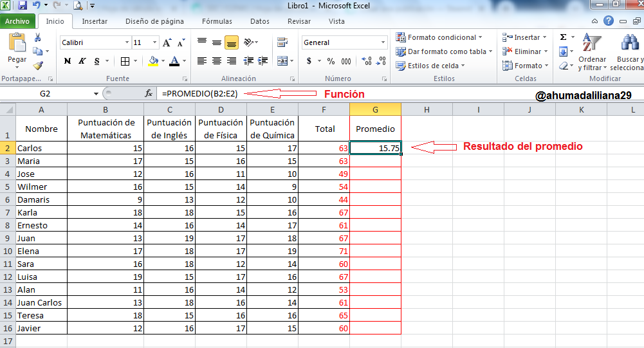Click the increase decimals icon
The width and height of the screenshot is (644, 348).
(x=367, y=61)
